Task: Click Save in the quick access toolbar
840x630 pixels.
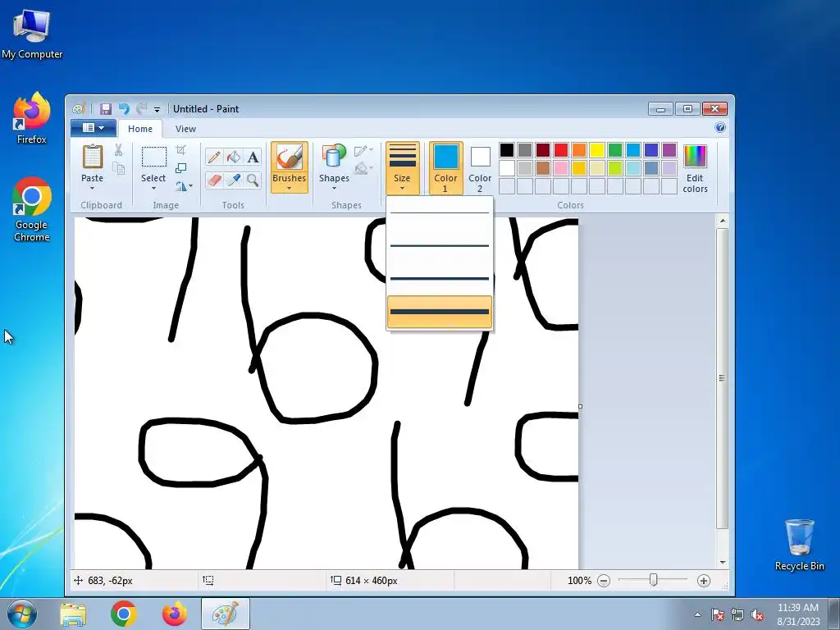Action: point(106,109)
